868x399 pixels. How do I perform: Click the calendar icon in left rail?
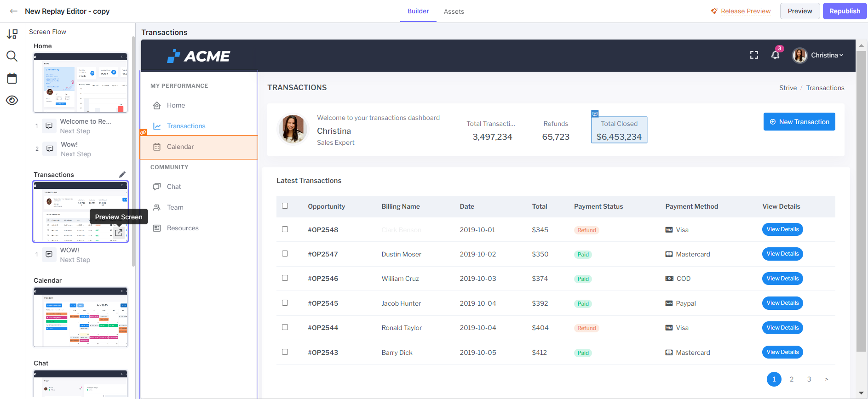coord(12,78)
